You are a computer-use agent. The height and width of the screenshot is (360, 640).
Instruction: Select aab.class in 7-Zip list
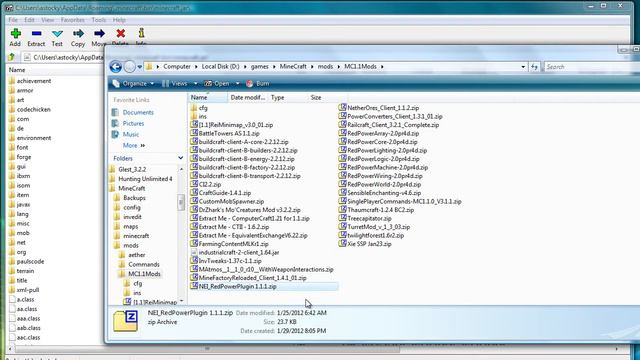(x=28, y=328)
